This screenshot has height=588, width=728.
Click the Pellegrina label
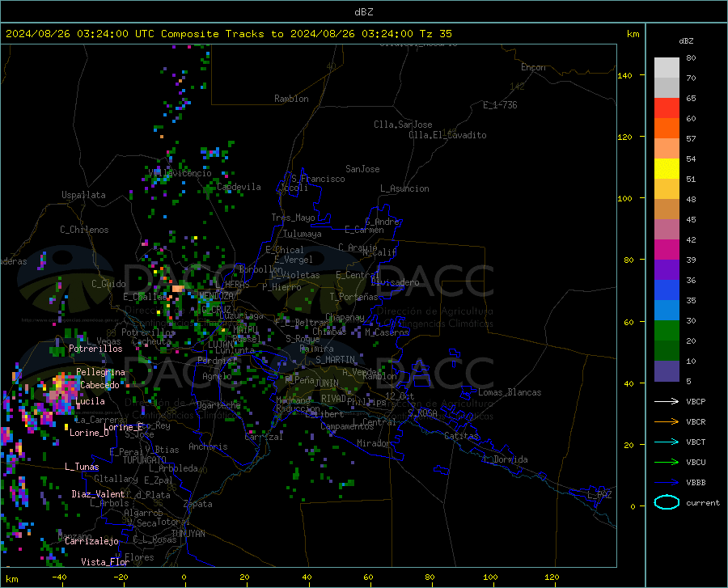tap(101, 372)
